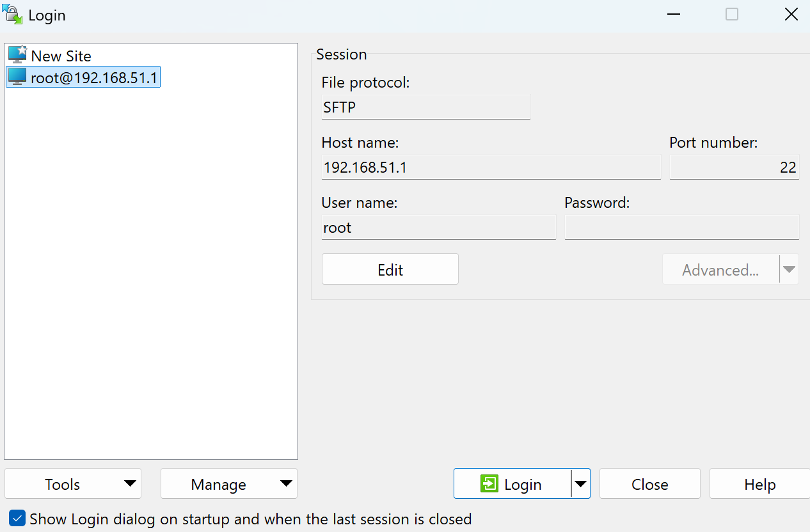Expand the Advanced button dropdown arrow

[x=790, y=270]
